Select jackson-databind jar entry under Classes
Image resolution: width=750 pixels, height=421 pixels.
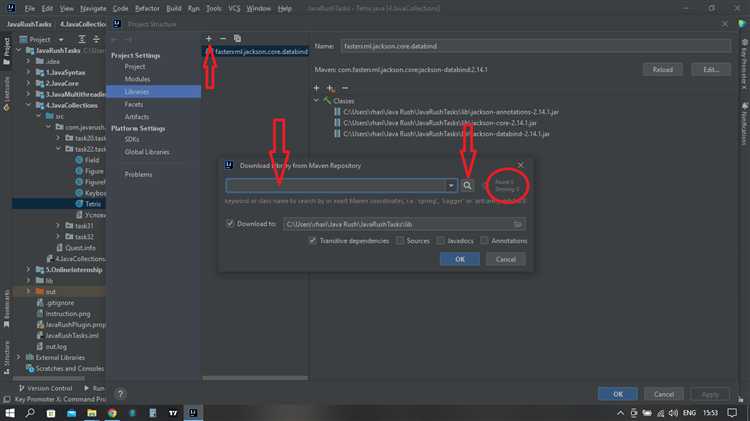click(x=446, y=134)
